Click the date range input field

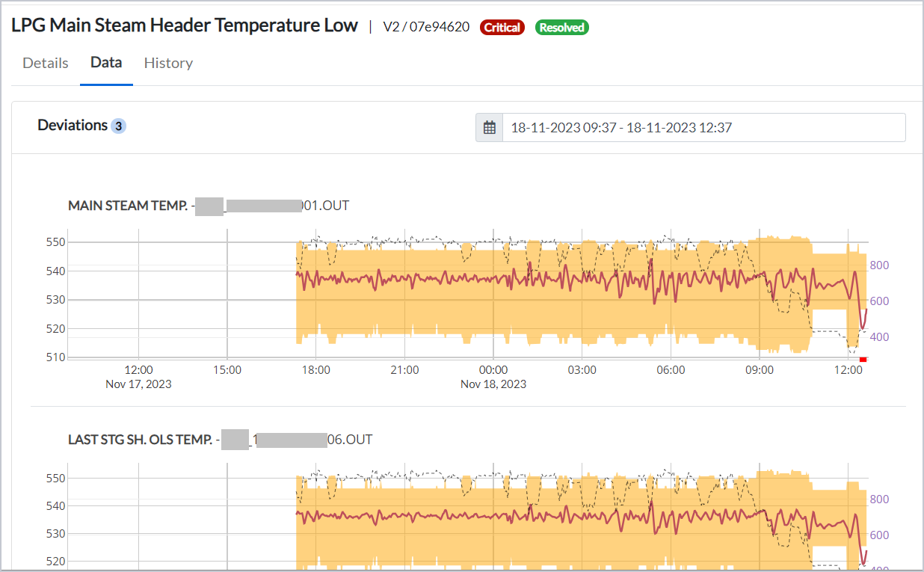pos(703,128)
